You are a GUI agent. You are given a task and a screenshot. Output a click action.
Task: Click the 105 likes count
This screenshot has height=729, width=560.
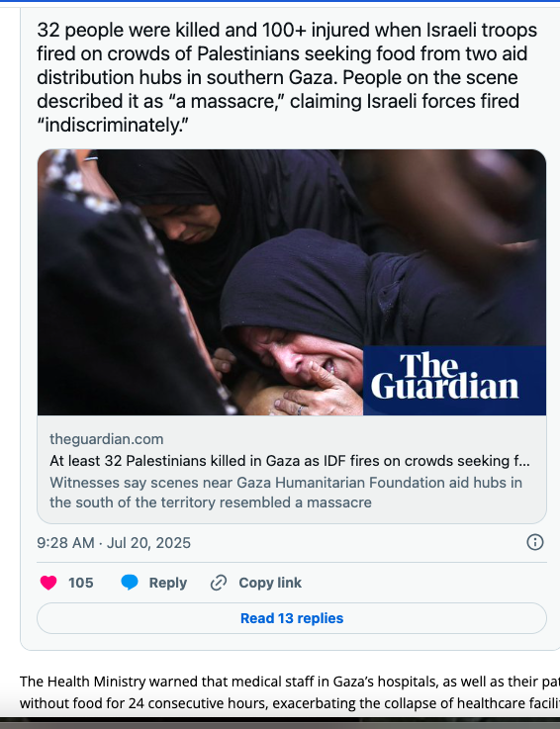pos(81,583)
